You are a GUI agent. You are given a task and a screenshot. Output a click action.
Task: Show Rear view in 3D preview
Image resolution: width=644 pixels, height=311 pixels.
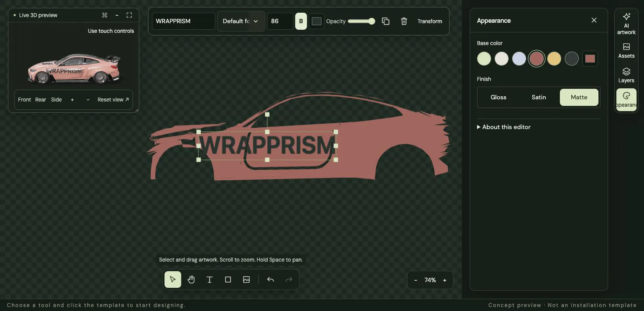[x=41, y=100]
